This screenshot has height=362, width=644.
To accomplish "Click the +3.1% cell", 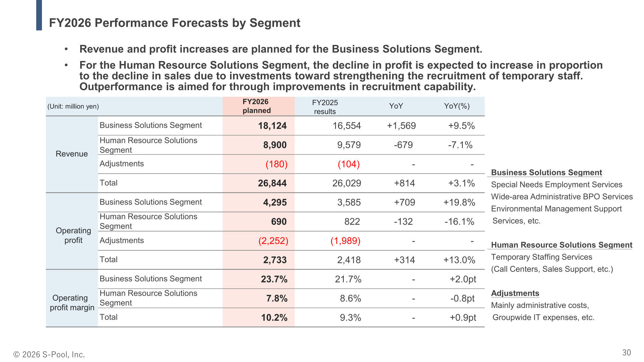I will click(462, 183).
